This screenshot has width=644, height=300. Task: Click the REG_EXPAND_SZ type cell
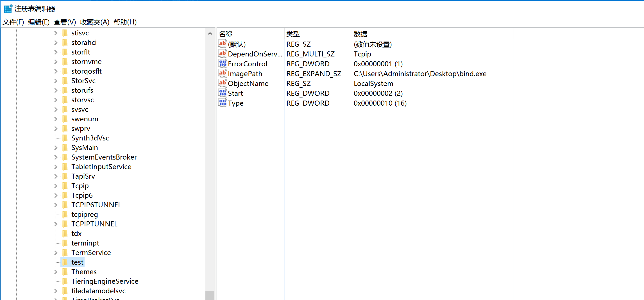pyautogui.click(x=314, y=74)
